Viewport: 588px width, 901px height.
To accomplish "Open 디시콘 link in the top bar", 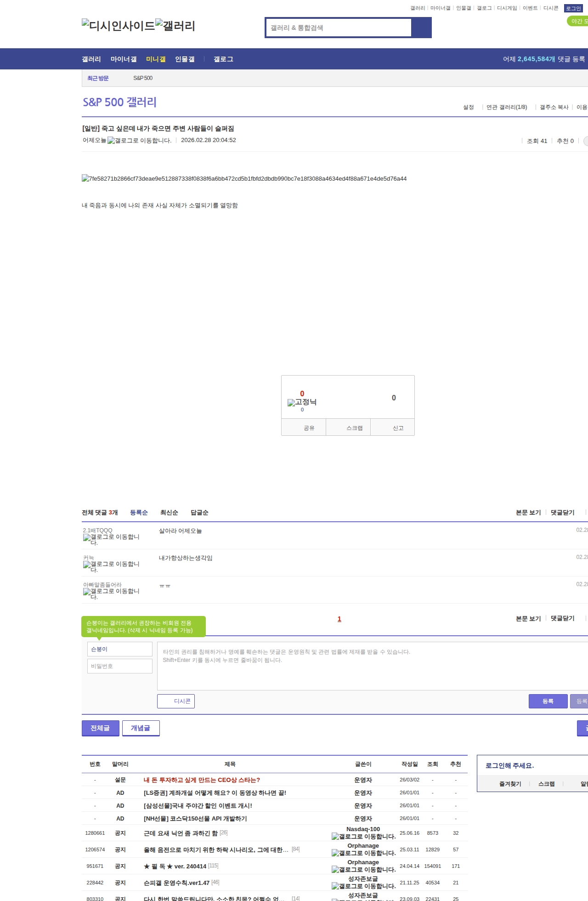I will [x=551, y=8].
